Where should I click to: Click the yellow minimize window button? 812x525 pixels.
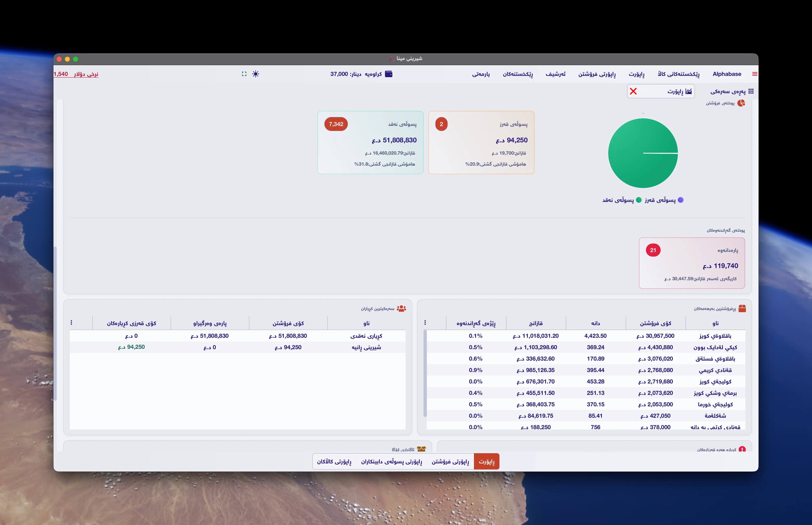[x=67, y=59]
